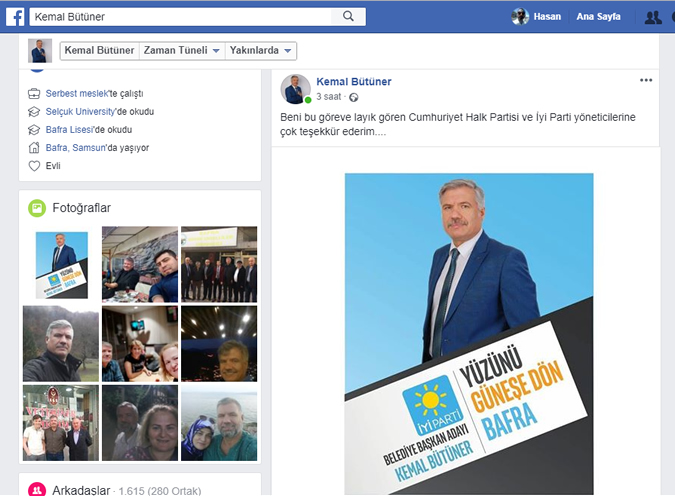This screenshot has height=496, width=675.
Task: Open the campaign poster photo thumbnail
Action: (x=61, y=265)
